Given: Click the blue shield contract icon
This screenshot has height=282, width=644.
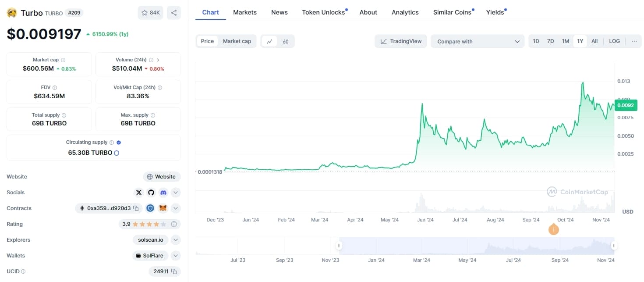Looking at the screenshot, I should tap(150, 208).
